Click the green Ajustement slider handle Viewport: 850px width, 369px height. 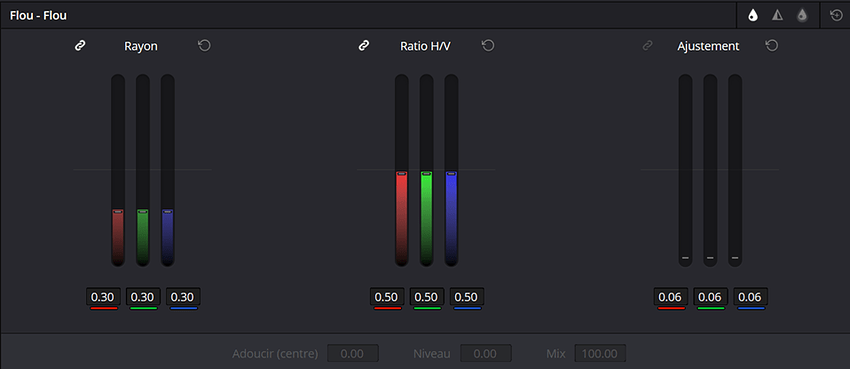pyautogui.click(x=710, y=258)
